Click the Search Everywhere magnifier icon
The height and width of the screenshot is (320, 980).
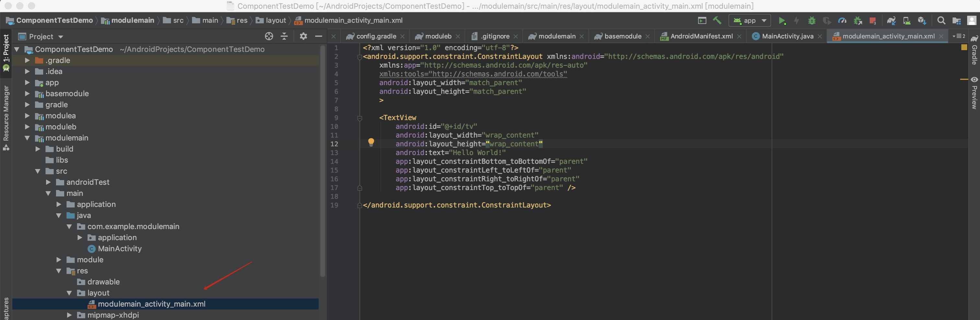click(941, 20)
